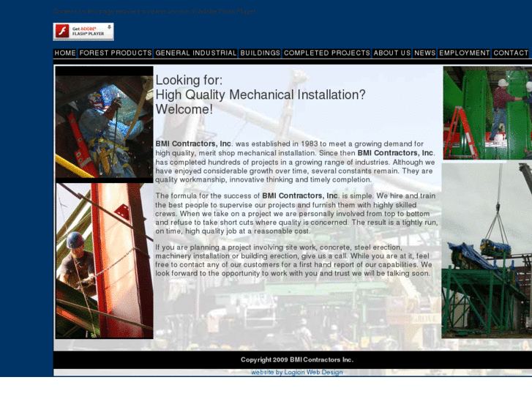Click first bold 'BMI Contractors, Inc' in intro paragraph
The image size is (532, 399).
[x=193, y=143]
